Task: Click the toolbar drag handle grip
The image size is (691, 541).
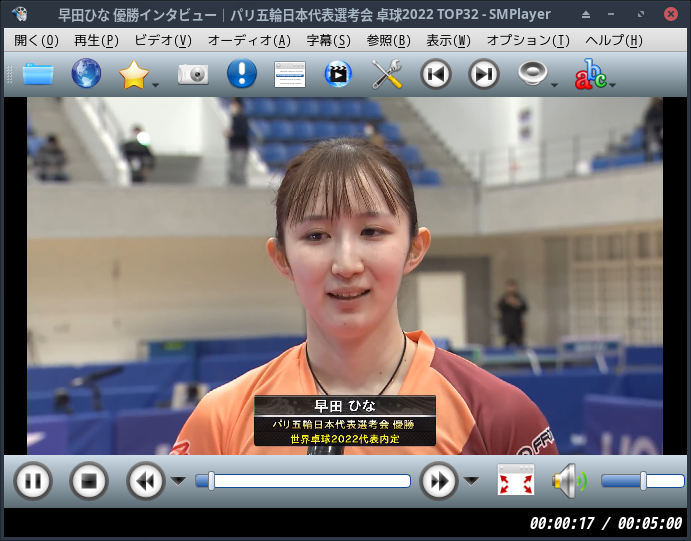Action: (x=9, y=74)
